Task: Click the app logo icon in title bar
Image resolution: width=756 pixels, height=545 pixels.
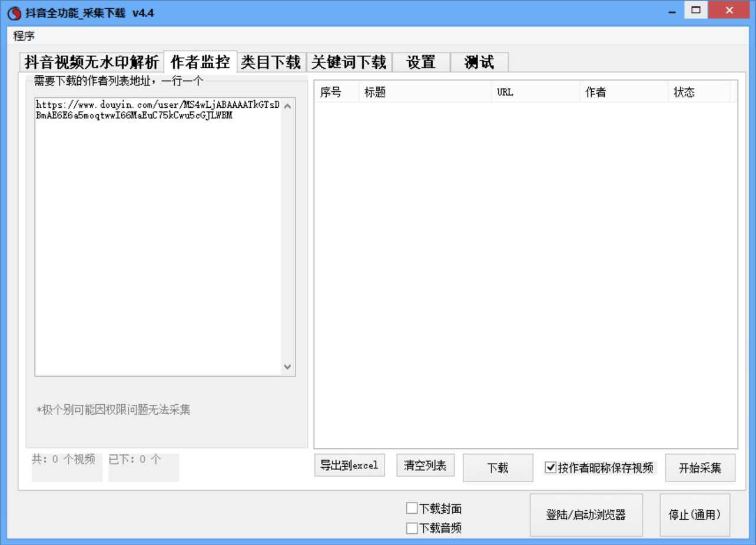Action: [x=15, y=14]
